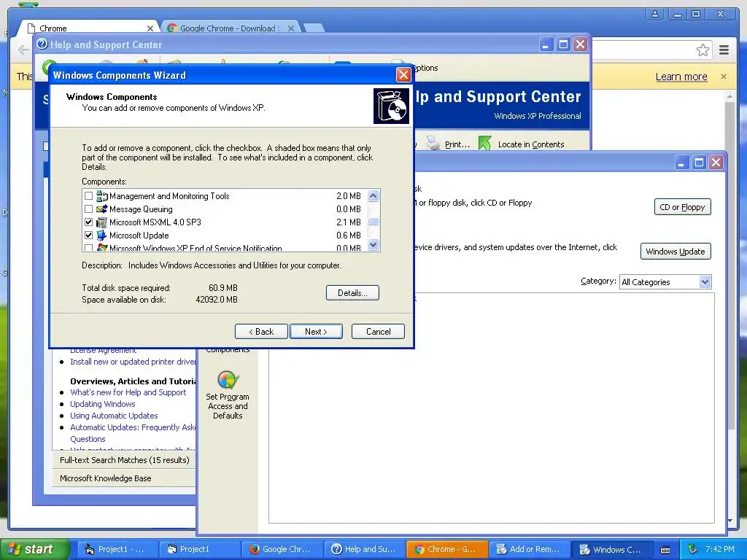Check the Management and Monitoring Tools checkbox
The width and height of the screenshot is (747, 560).
(88, 195)
